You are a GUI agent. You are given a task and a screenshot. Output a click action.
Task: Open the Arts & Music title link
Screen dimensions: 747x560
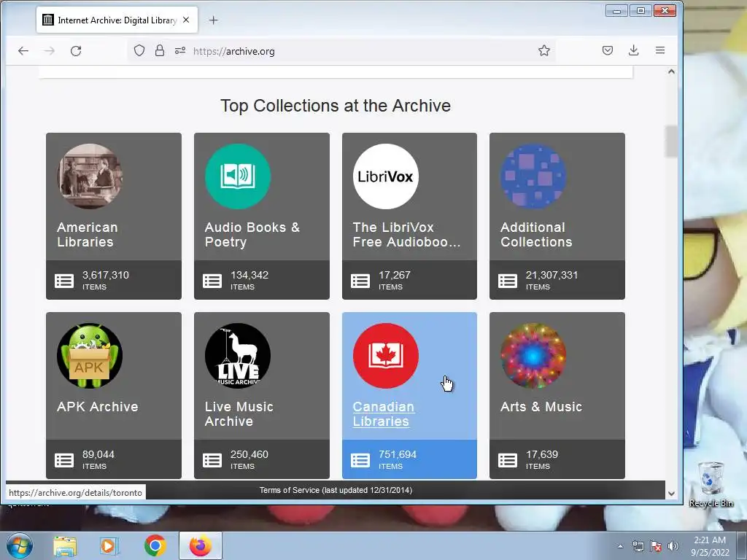[x=541, y=407]
